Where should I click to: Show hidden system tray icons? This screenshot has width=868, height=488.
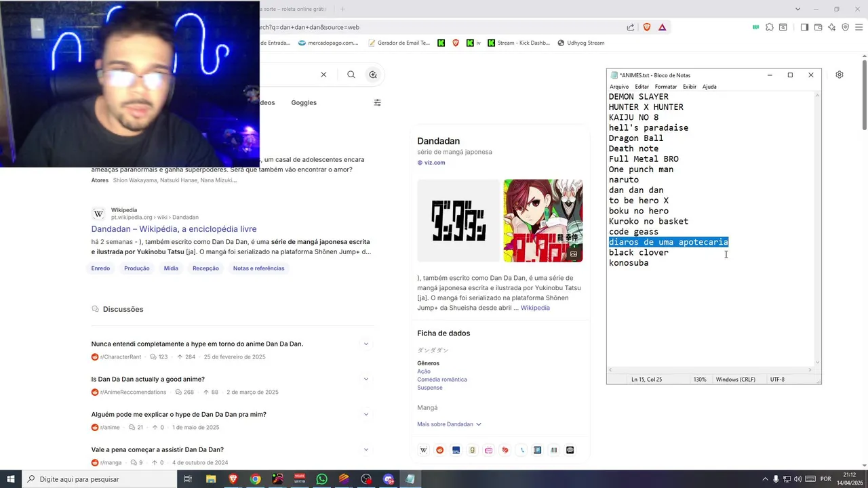[765, 479]
